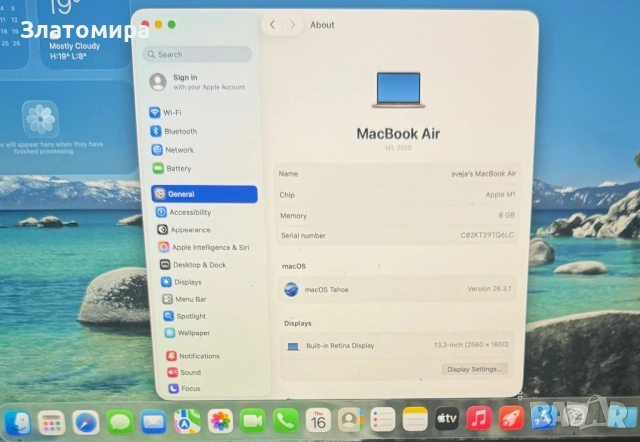Image resolution: width=640 pixels, height=442 pixels.
Task: Open Displays in the sidebar
Action: (x=182, y=282)
